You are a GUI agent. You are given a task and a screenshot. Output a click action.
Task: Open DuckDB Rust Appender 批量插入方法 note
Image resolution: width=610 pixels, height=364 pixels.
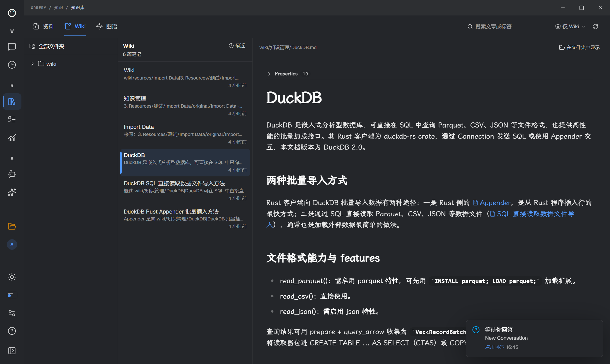click(185, 219)
